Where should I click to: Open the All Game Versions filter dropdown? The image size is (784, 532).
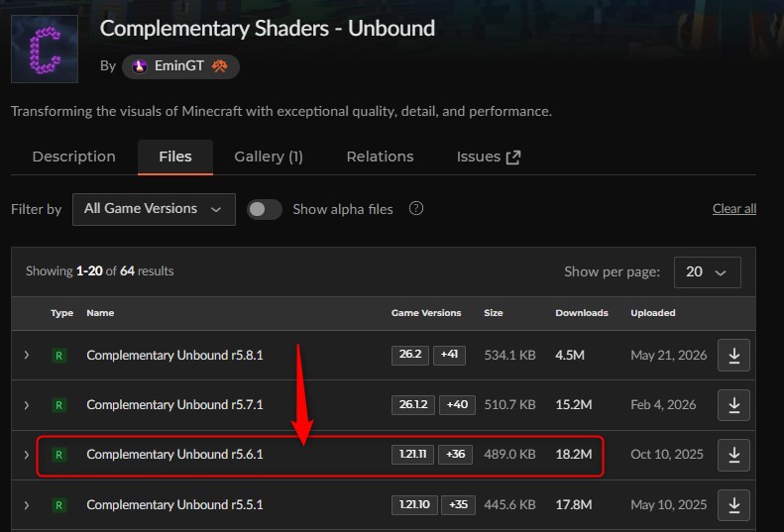click(x=154, y=209)
